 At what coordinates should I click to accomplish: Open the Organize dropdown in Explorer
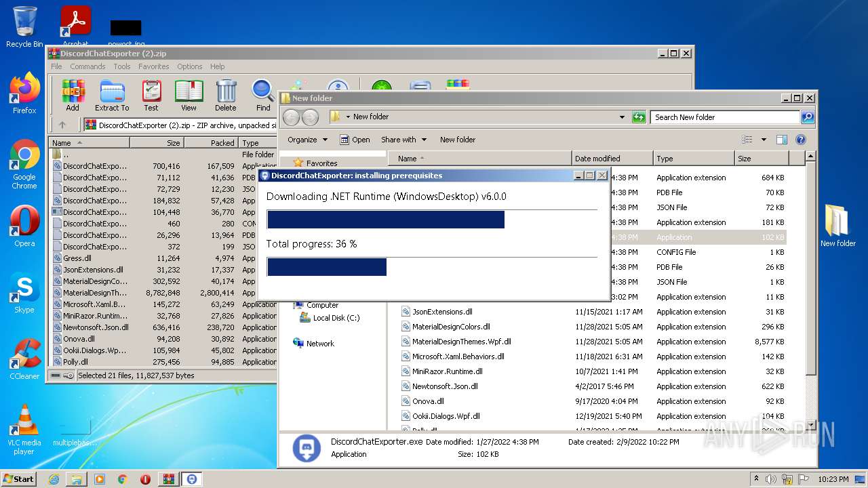click(x=307, y=140)
